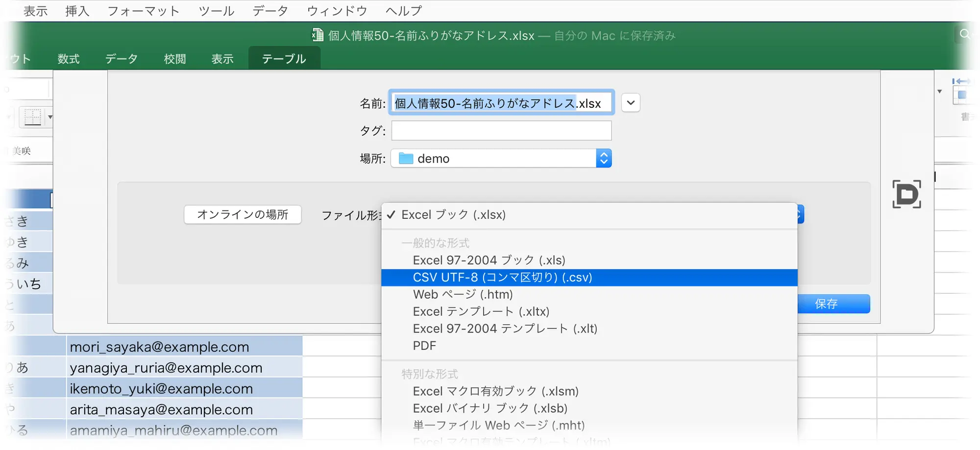Choose PDF format from the list

coord(589,346)
